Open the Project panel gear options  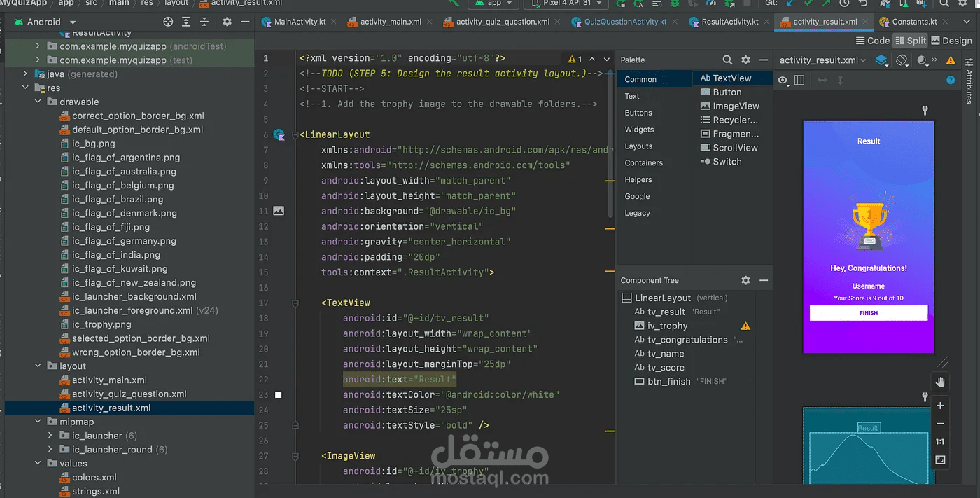coord(227,22)
